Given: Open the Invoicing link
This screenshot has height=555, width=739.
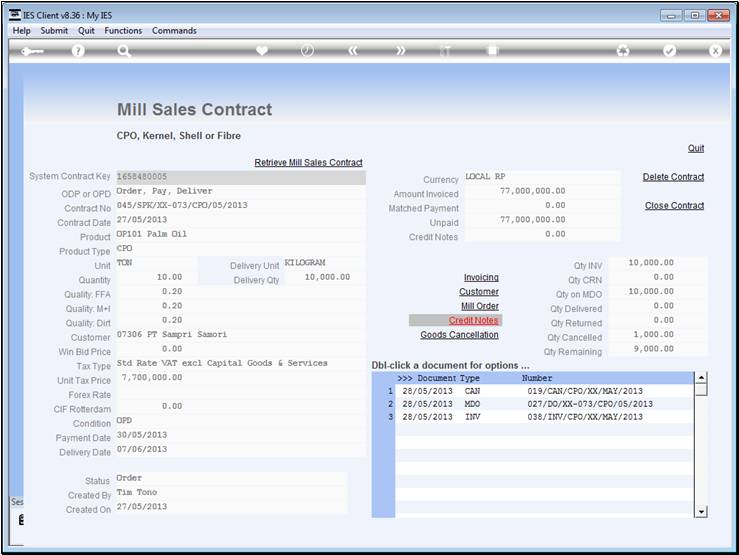Looking at the screenshot, I should (481, 278).
